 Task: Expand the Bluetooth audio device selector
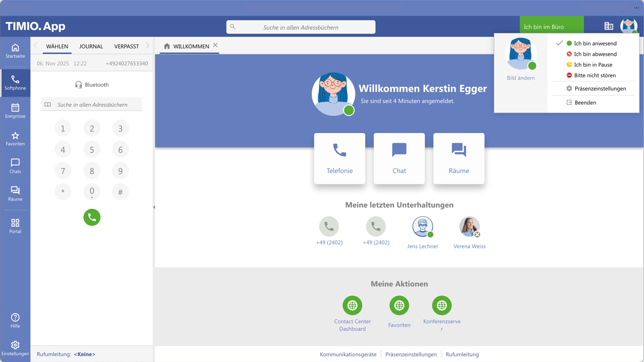click(x=92, y=85)
